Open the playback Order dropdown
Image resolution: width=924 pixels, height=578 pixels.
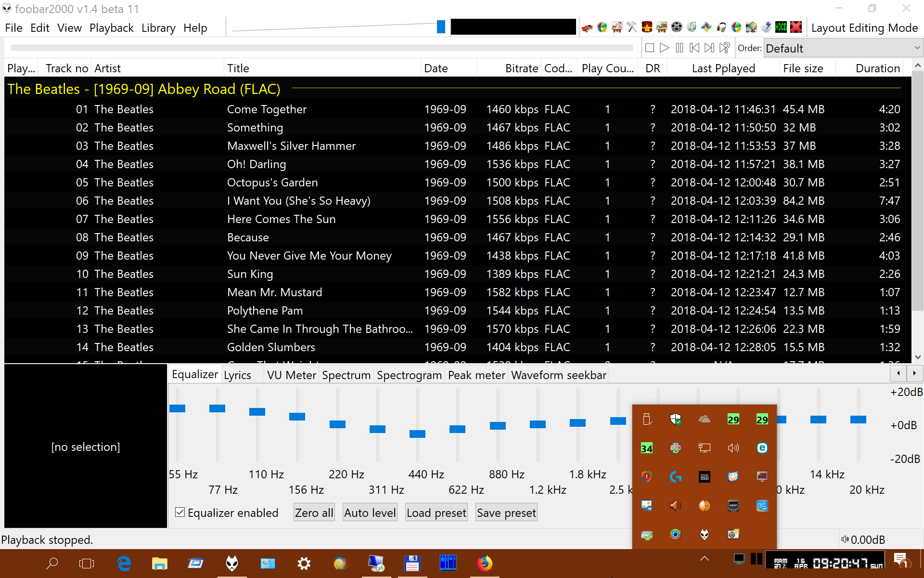(843, 48)
